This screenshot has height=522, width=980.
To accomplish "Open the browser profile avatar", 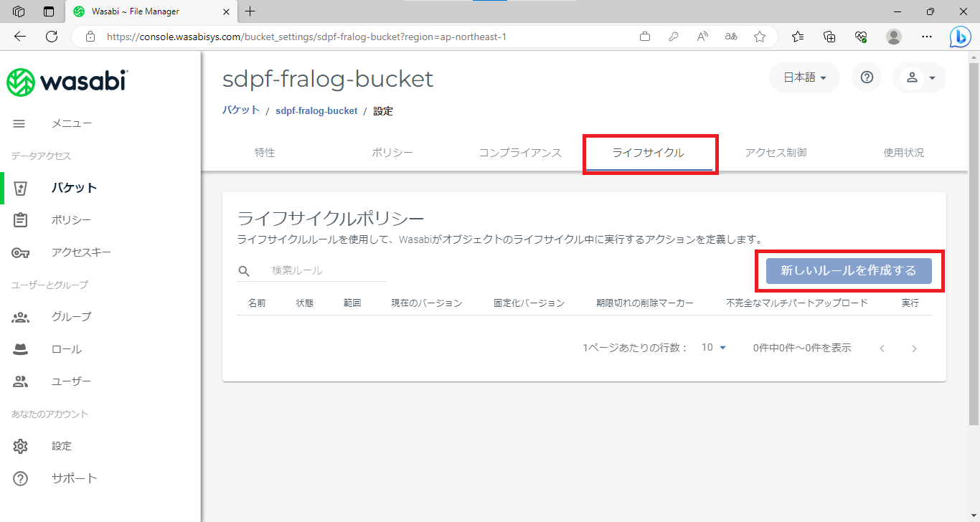I will coord(894,37).
